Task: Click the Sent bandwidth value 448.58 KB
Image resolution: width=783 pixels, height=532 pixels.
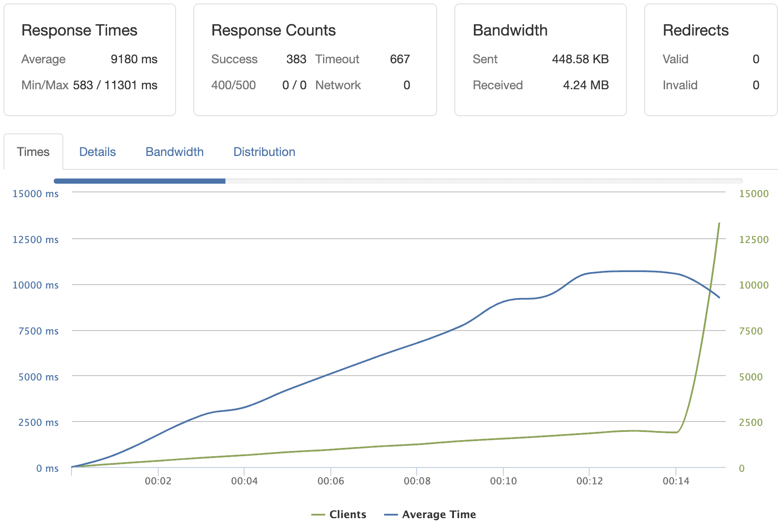Action: pyautogui.click(x=580, y=59)
